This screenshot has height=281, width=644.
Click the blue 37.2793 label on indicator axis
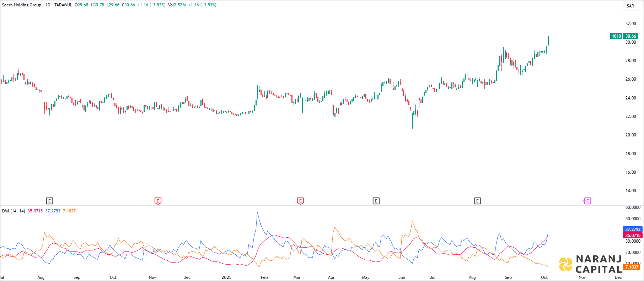633,229
